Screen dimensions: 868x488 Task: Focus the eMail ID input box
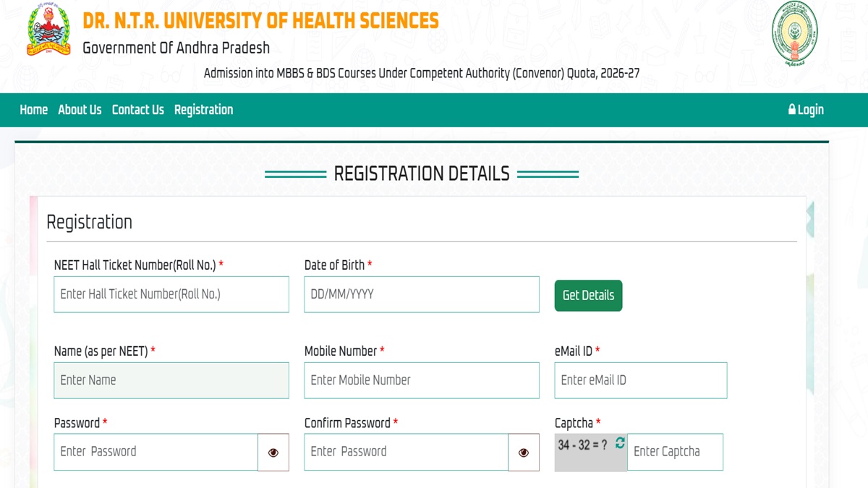(x=641, y=380)
